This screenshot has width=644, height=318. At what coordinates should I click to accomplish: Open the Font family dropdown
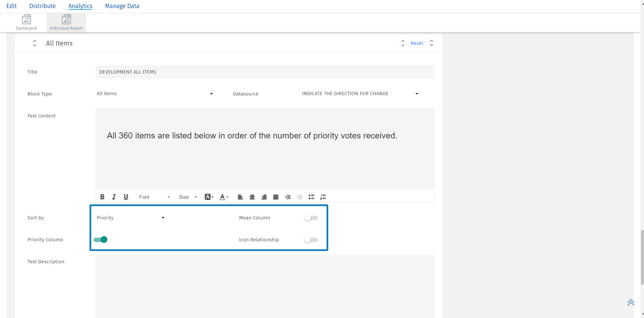pyautogui.click(x=153, y=197)
